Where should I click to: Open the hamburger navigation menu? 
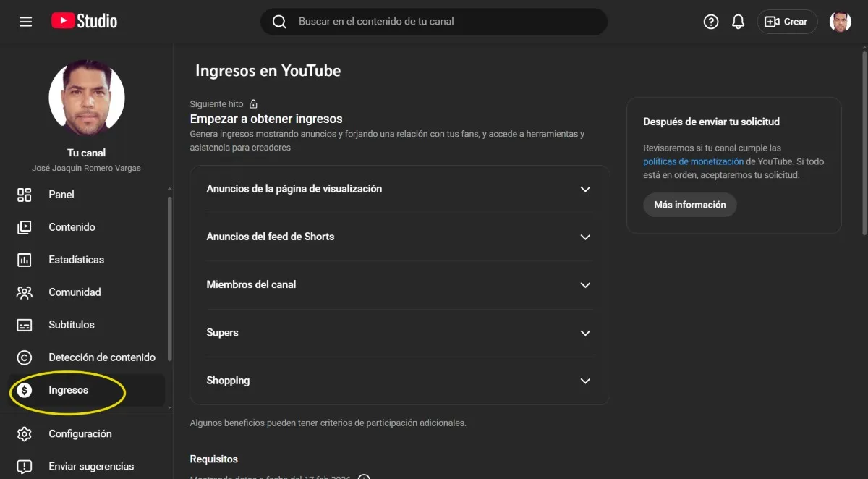25,22
